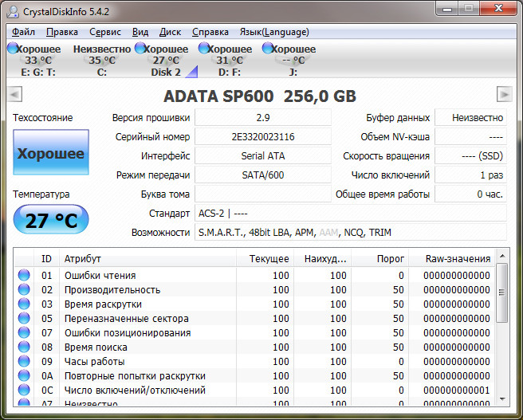The width and height of the screenshot is (523, 420).
Task: Open the Вид menu
Action: point(140,32)
